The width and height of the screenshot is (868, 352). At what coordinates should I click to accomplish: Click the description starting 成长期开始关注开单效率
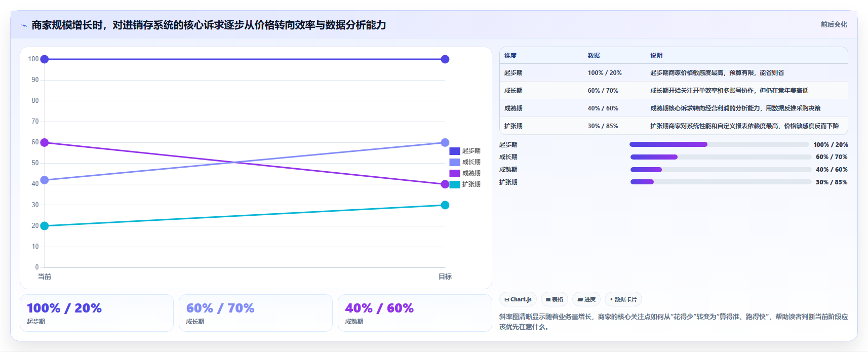tap(729, 91)
